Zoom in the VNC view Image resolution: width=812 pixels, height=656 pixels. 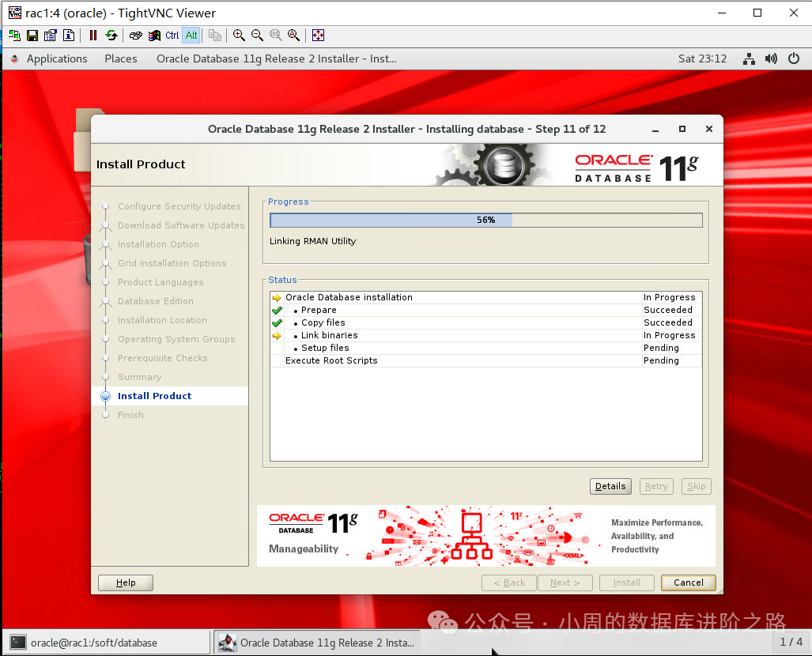tap(239, 36)
